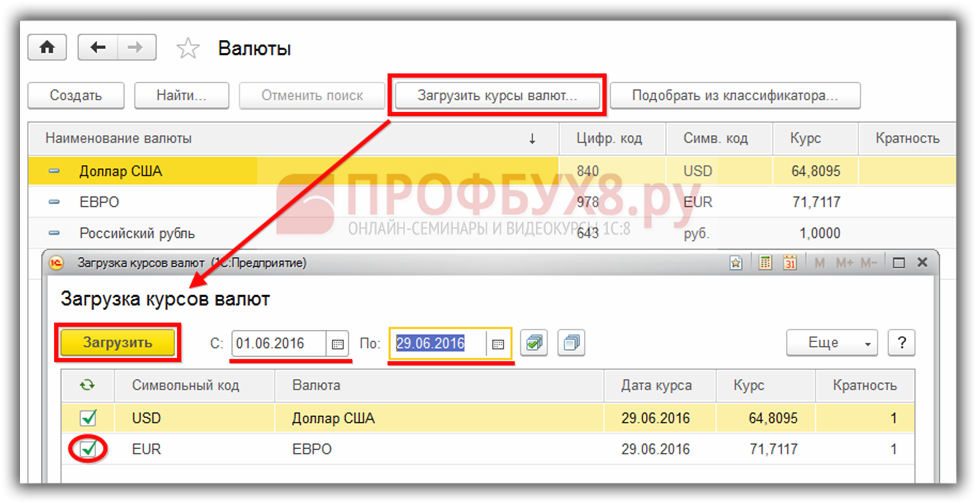
Task: Click Отменить поиск button
Action: click(312, 95)
